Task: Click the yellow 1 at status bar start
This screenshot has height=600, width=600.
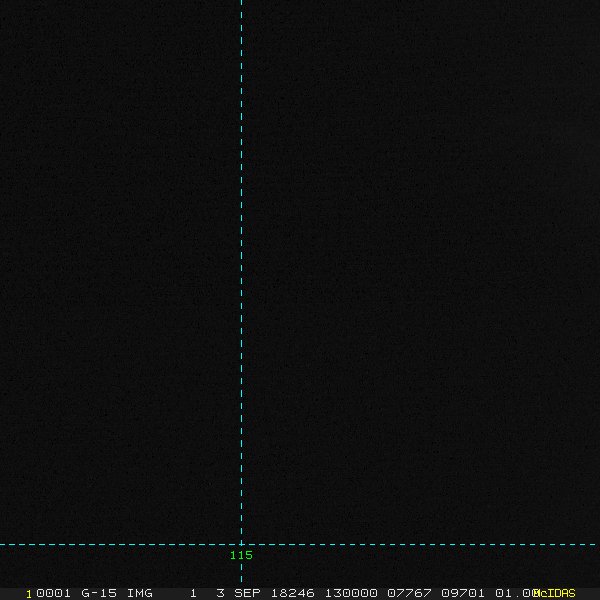Action: tap(29, 593)
